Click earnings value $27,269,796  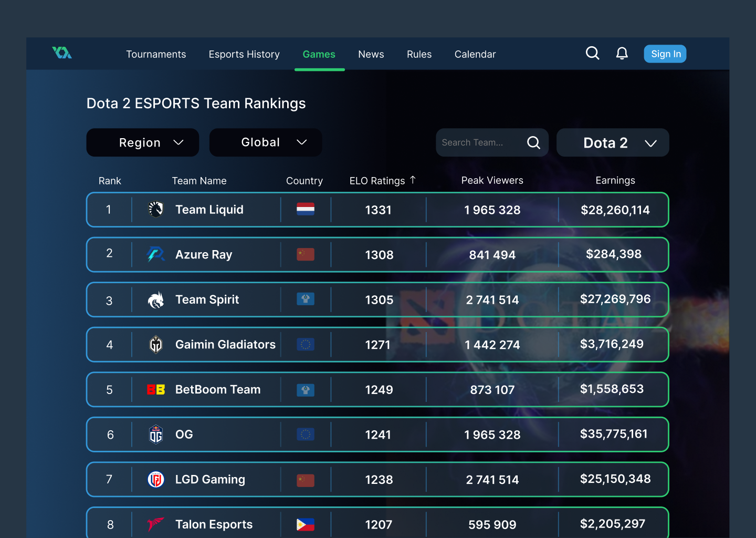tap(615, 299)
